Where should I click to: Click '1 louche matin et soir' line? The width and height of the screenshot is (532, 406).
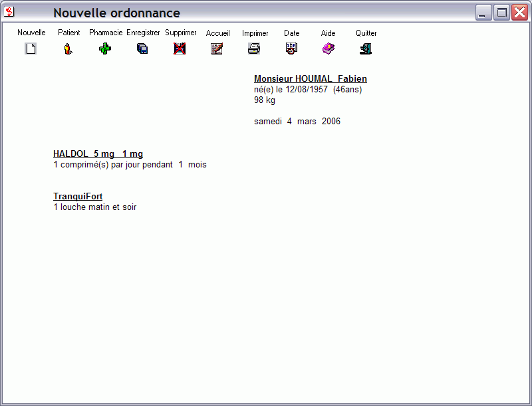[x=94, y=207]
